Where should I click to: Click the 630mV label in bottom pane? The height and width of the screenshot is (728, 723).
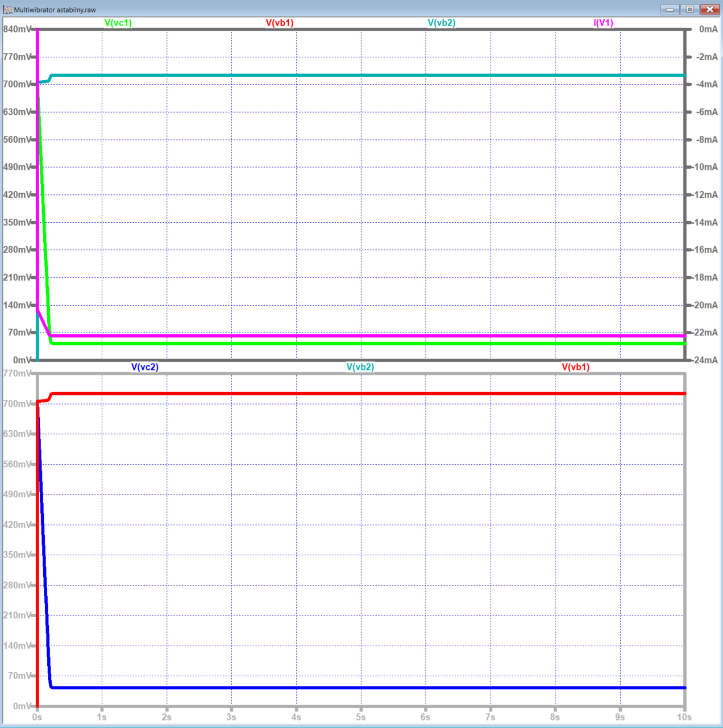(x=17, y=434)
